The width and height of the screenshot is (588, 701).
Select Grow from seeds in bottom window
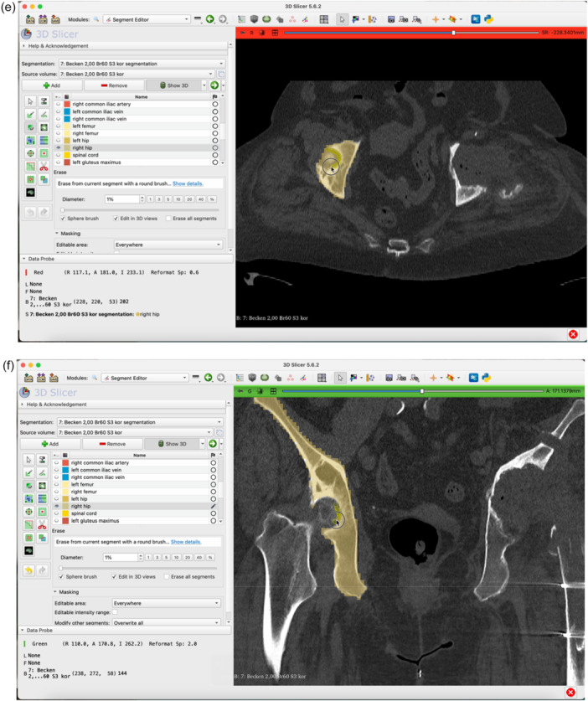[x=28, y=499]
